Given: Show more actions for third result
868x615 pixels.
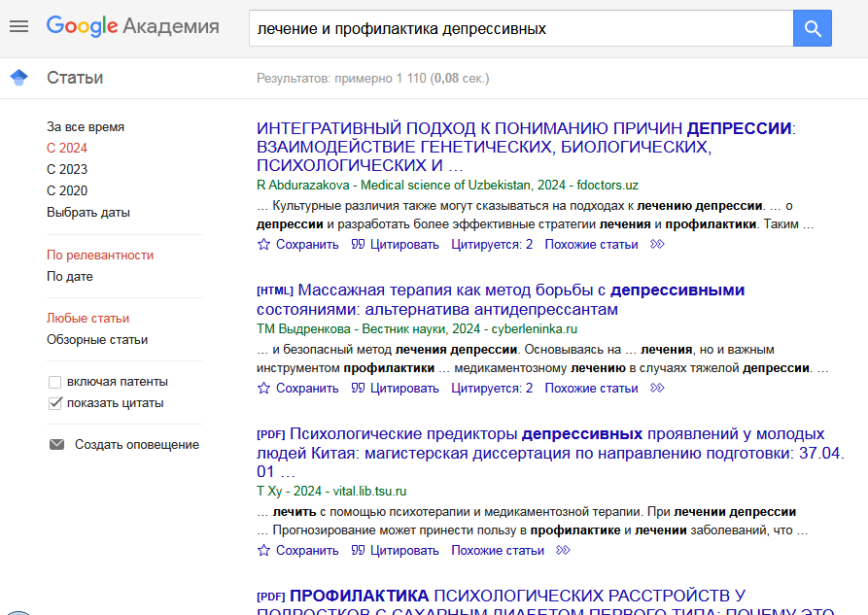Looking at the screenshot, I should pos(563,551).
